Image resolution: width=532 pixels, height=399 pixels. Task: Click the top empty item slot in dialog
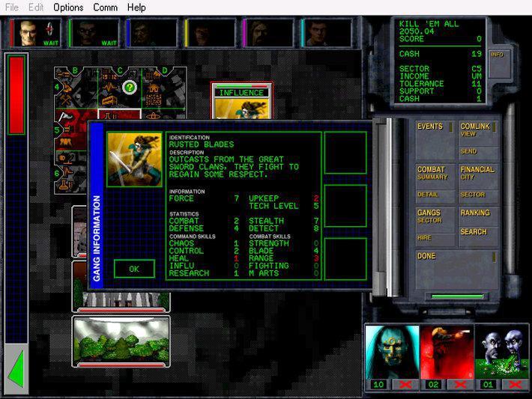point(345,153)
